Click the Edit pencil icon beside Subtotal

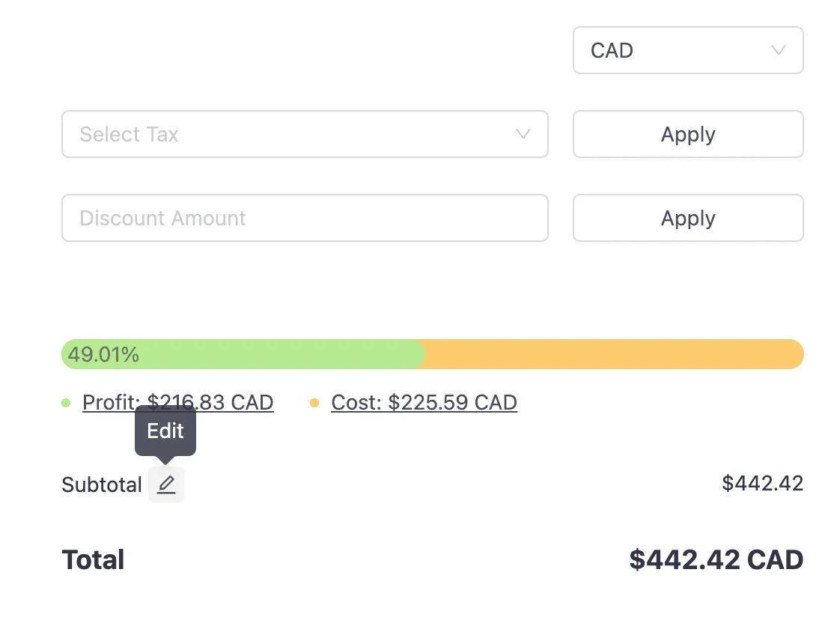tap(165, 484)
